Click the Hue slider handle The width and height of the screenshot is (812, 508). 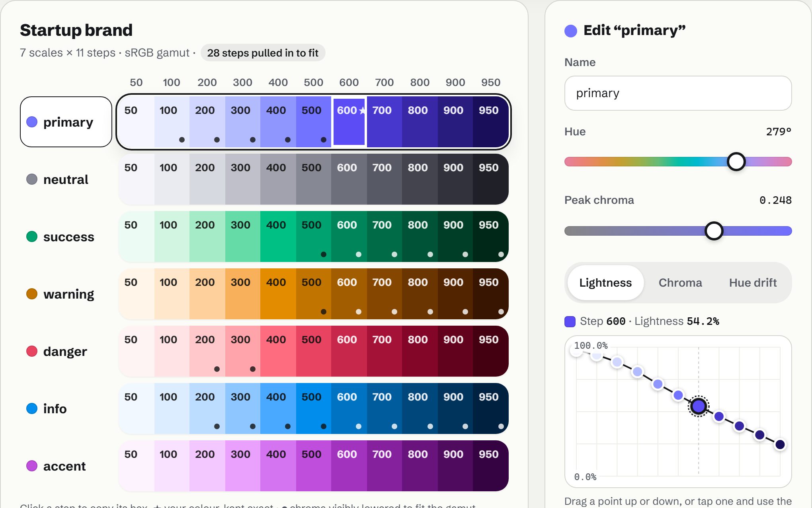pos(736,162)
